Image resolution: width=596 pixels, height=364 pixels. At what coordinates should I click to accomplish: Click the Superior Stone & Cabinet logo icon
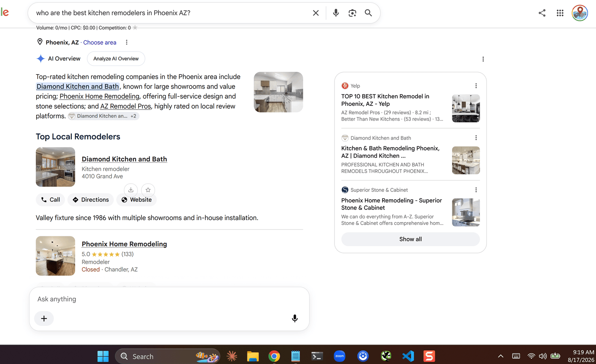pos(345,190)
